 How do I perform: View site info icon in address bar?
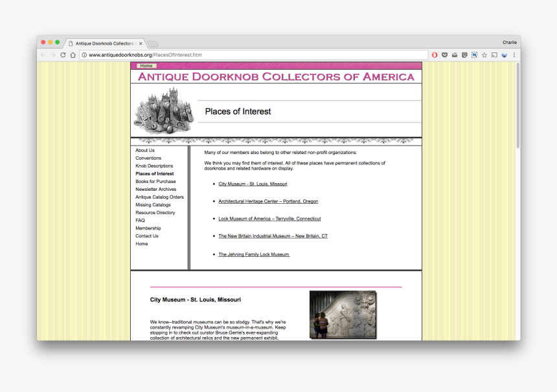point(84,55)
